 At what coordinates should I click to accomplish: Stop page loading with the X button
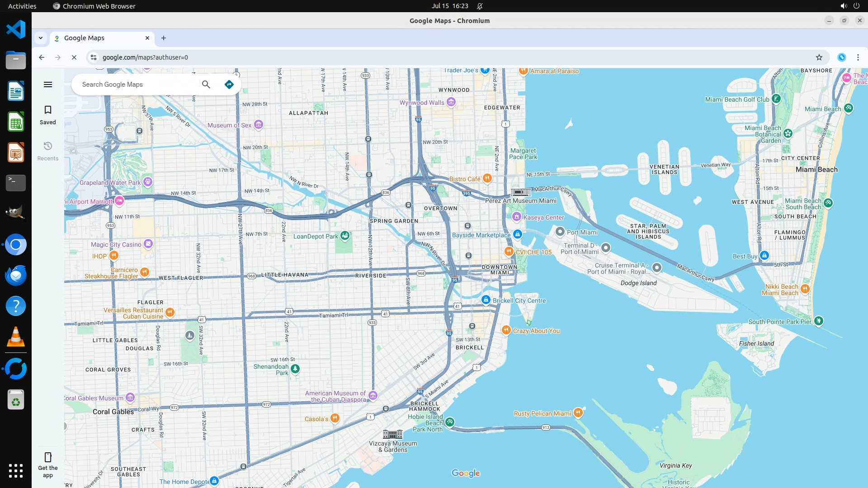click(x=74, y=57)
